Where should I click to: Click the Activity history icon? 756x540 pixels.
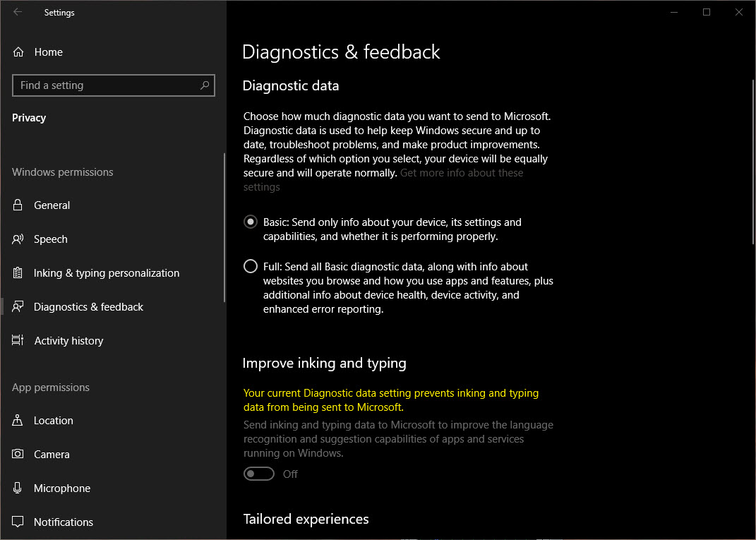coord(18,341)
